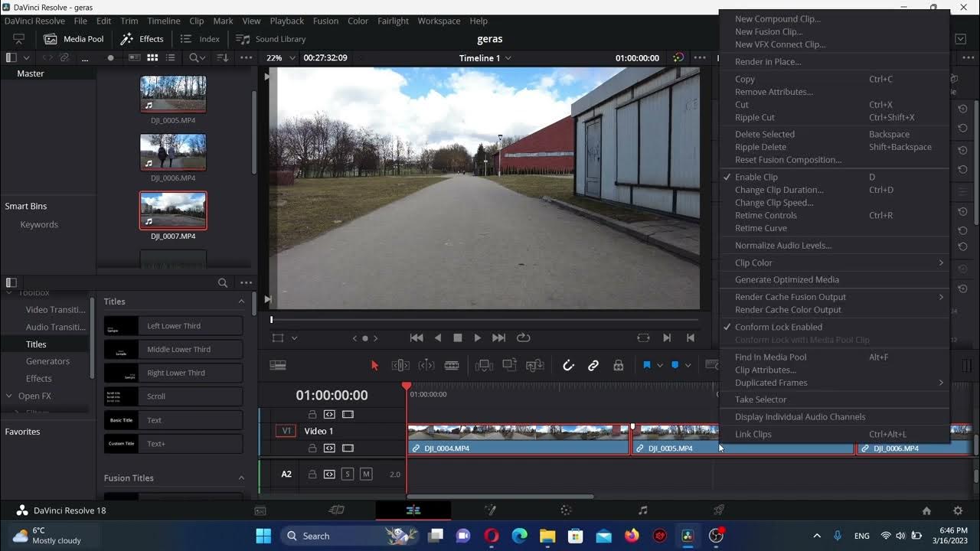This screenshot has width=980, height=551.
Task: Open the Fairlight page music note icon
Action: pyautogui.click(x=642, y=510)
